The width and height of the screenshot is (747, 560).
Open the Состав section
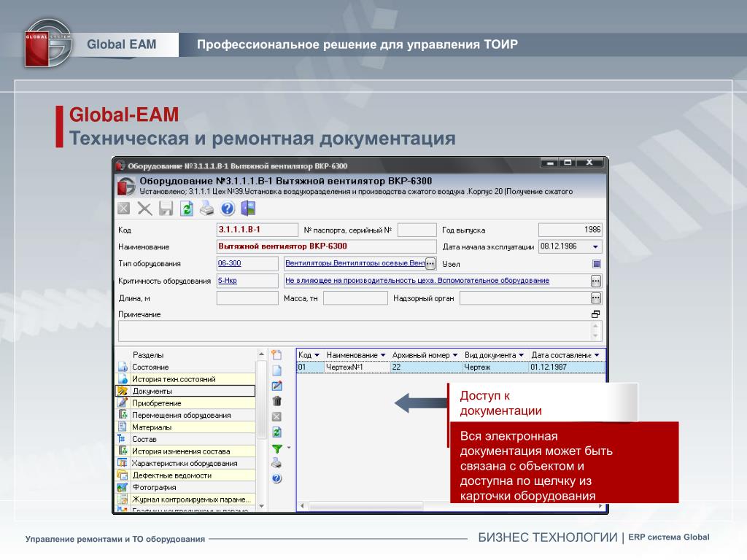[186, 439]
